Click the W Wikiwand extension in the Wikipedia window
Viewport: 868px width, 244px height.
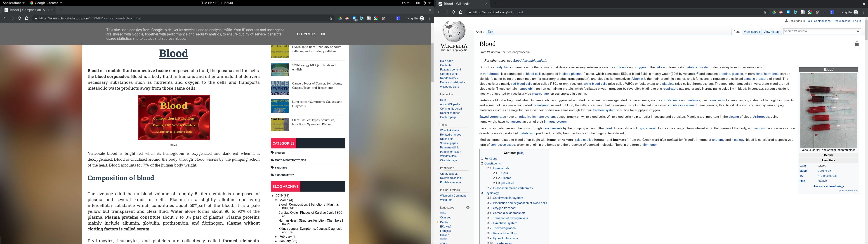coord(817,12)
